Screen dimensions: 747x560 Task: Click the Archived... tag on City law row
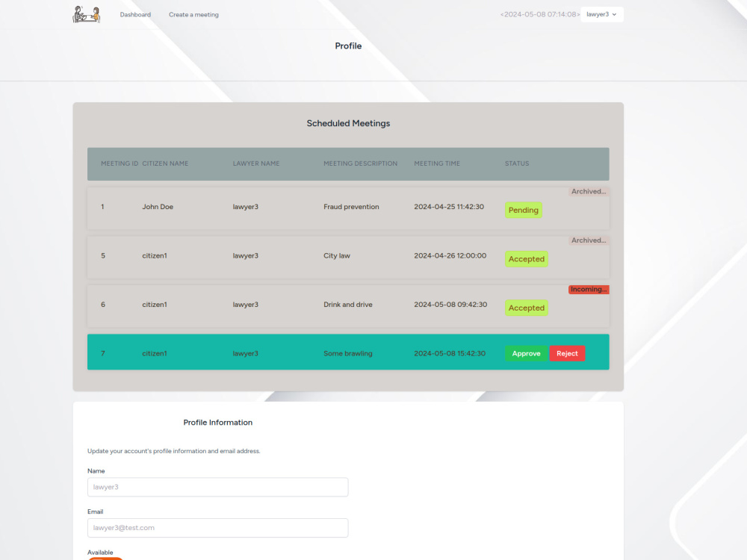589,240
